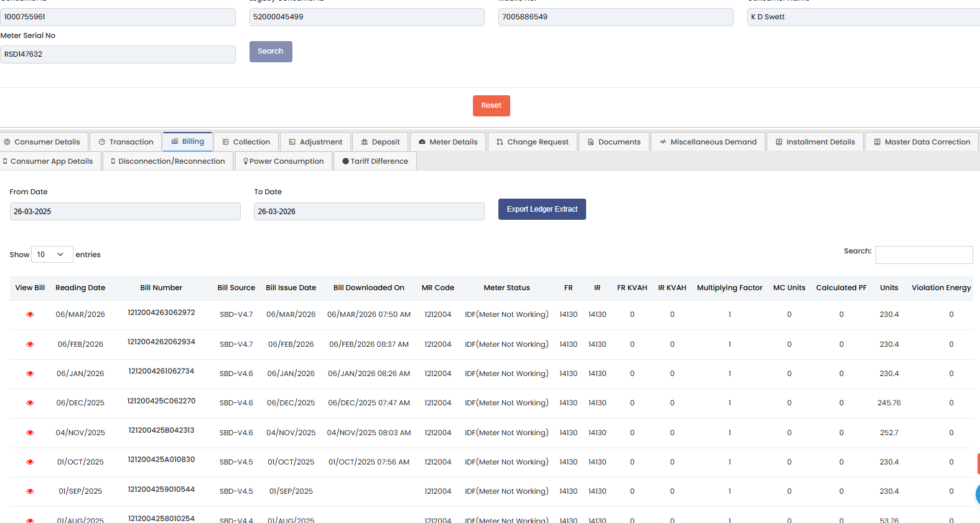Viewport: 980px width, 523px height.
Task: Open the Meter Details tab
Action: click(447, 142)
